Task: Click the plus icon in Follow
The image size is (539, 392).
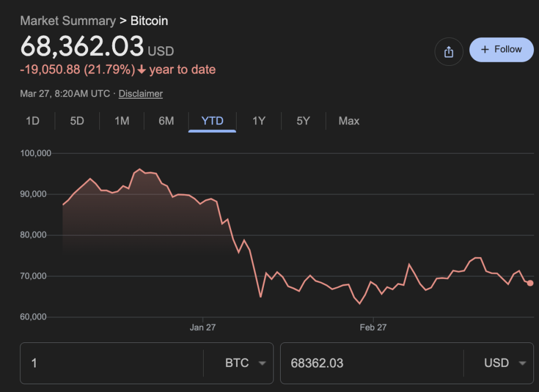Action: (484, 50)
